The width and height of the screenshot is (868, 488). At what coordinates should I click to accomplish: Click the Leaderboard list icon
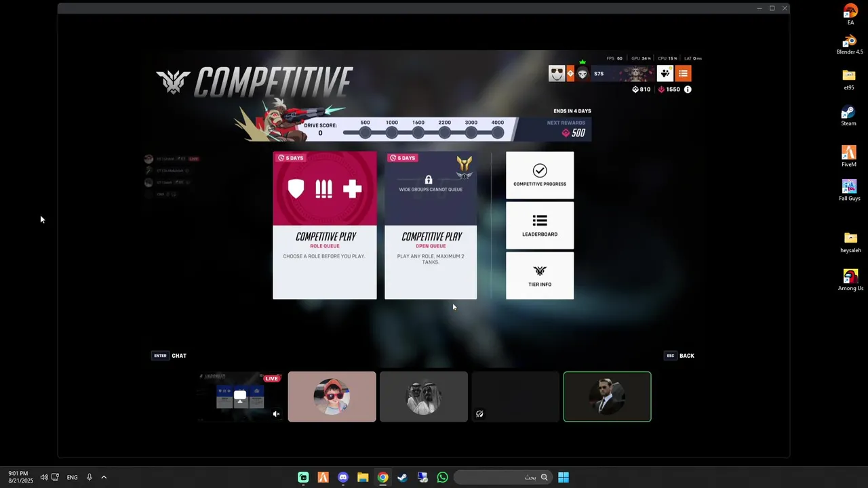(540, 220)
